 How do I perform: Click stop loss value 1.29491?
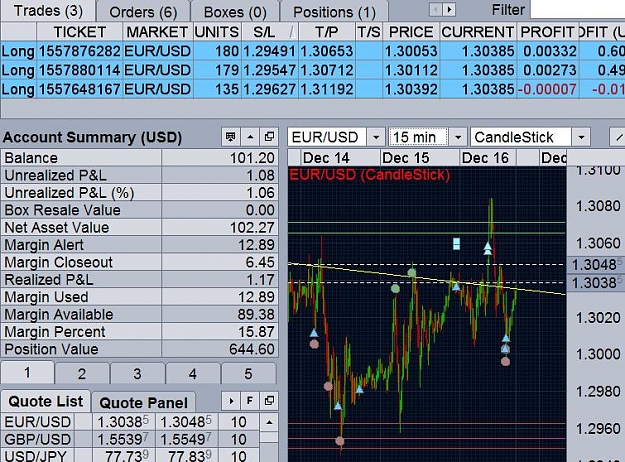click(x=269, y=51)
